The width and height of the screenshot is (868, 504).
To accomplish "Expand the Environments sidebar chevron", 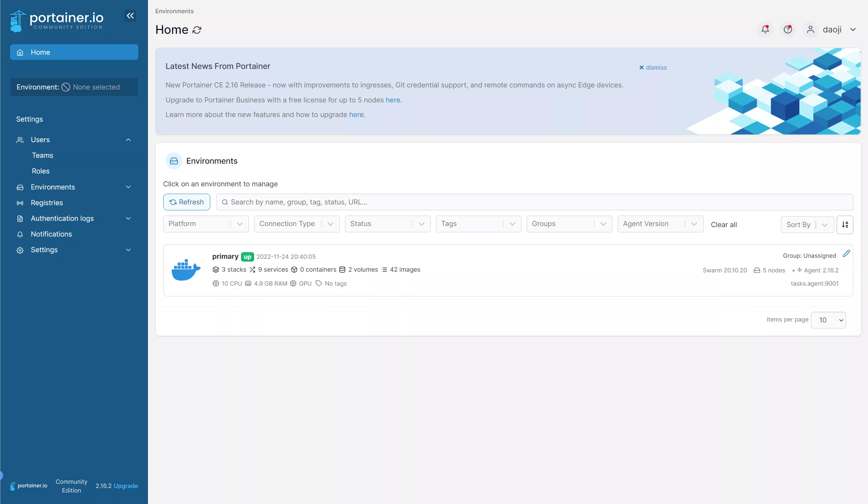I will 128,187.
